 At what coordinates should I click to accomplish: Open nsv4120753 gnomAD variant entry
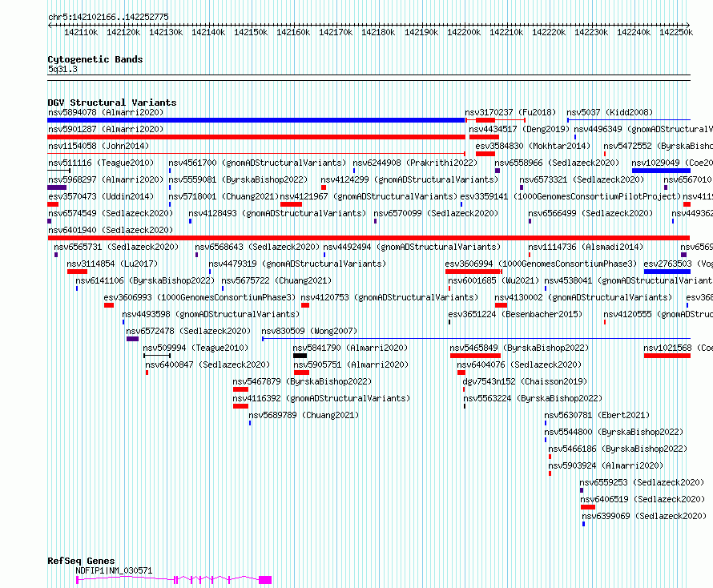click(x=389, y=297)
